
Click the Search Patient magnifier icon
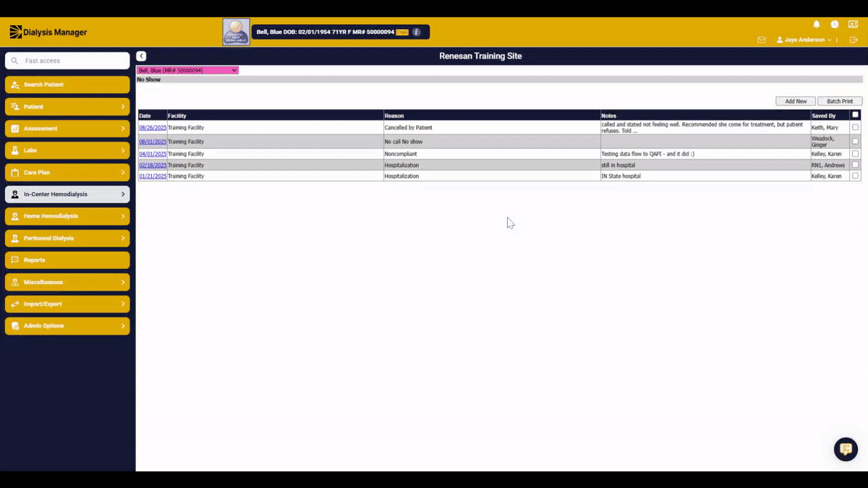(15, 85)
